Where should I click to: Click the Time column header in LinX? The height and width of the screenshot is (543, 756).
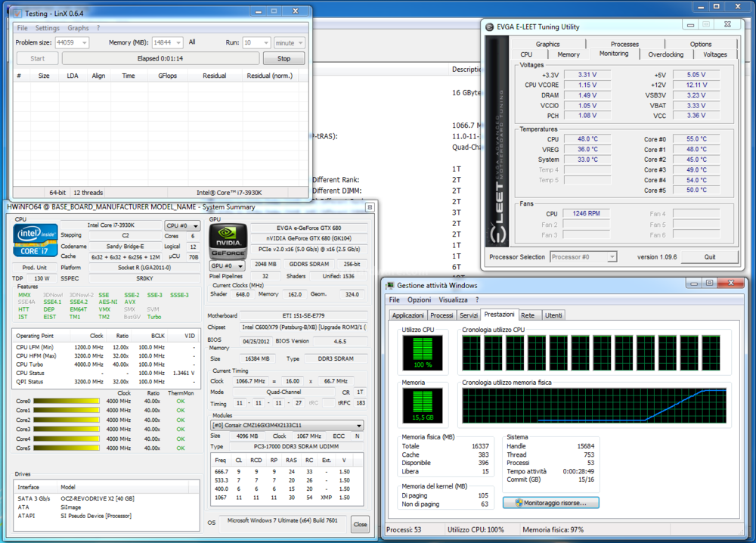(x=129, y=76)
